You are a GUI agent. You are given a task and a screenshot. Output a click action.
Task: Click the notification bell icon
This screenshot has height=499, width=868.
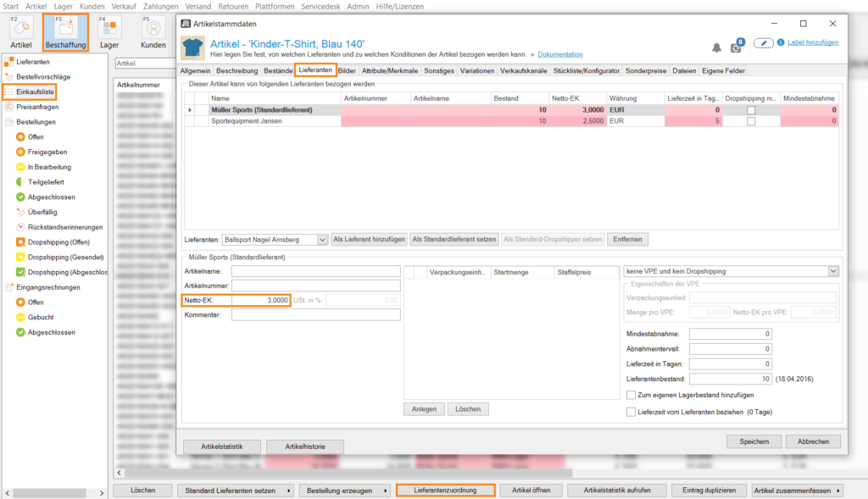[716, 47]
